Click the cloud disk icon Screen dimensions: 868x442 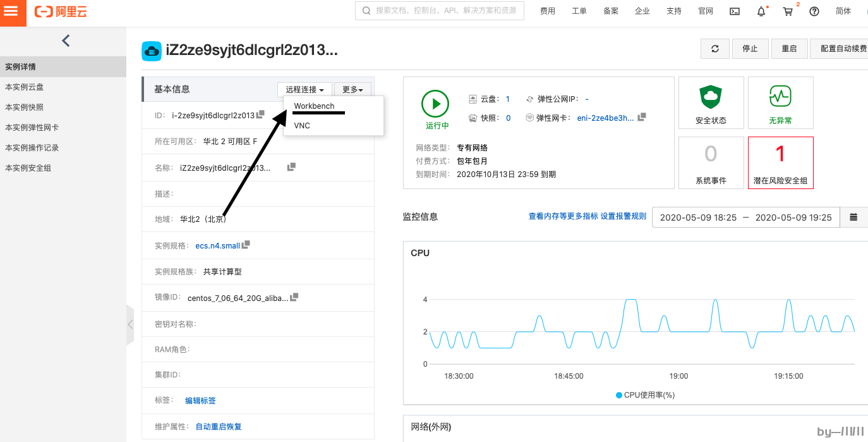point(473,99)
